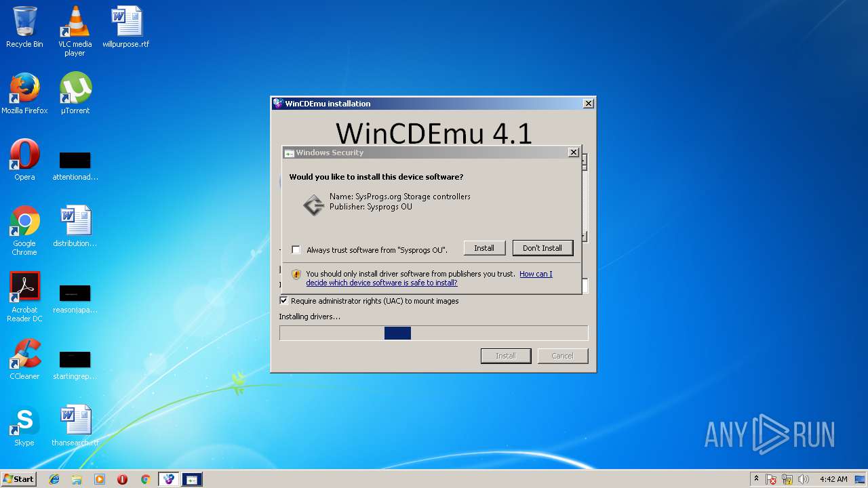Select the distribution… document icon
Screen dimensions: 868x488
[75, 226]
